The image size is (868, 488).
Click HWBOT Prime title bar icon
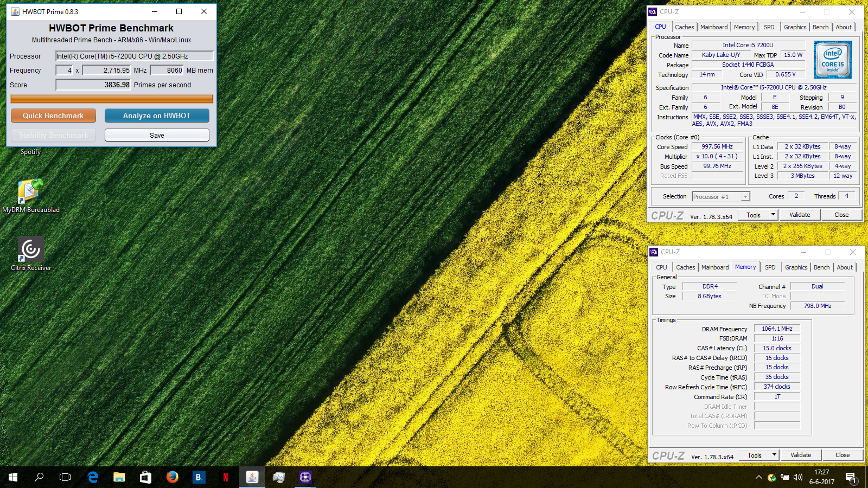point(15,11)
